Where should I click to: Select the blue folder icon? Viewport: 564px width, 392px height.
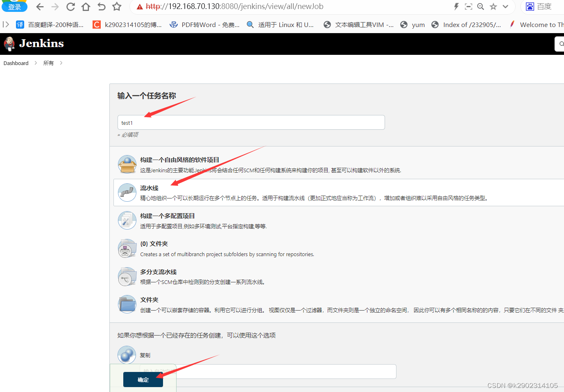[127, 304]
